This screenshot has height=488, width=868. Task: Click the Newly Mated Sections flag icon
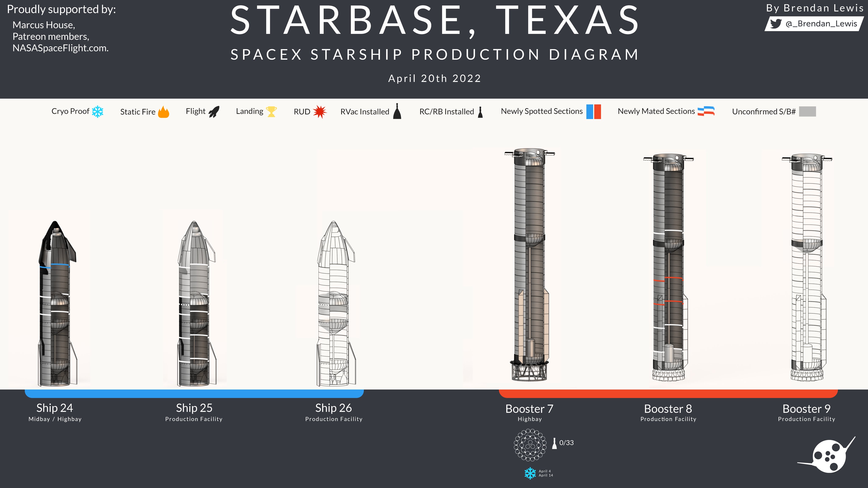(706, 111)
